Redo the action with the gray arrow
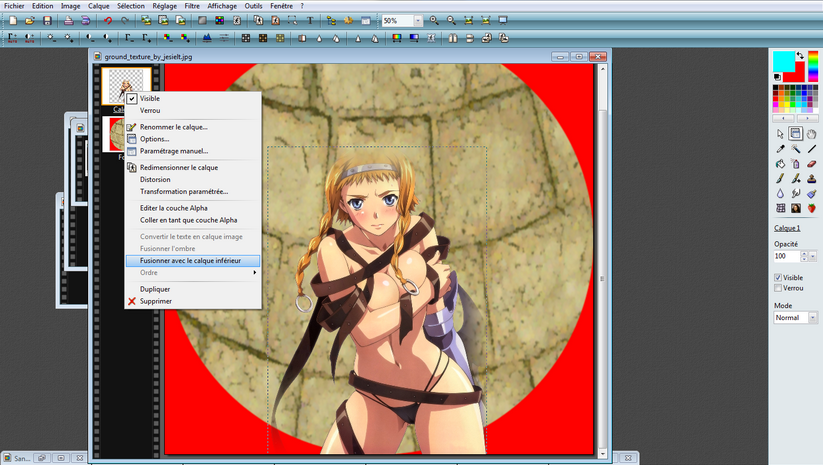The image size is (823, 465). 125,20
